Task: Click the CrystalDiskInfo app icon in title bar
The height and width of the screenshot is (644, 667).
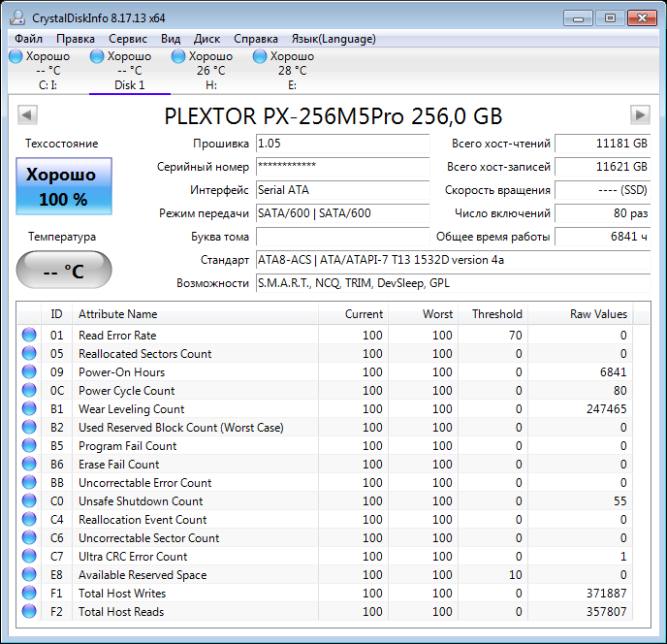Action: [17, 17]
